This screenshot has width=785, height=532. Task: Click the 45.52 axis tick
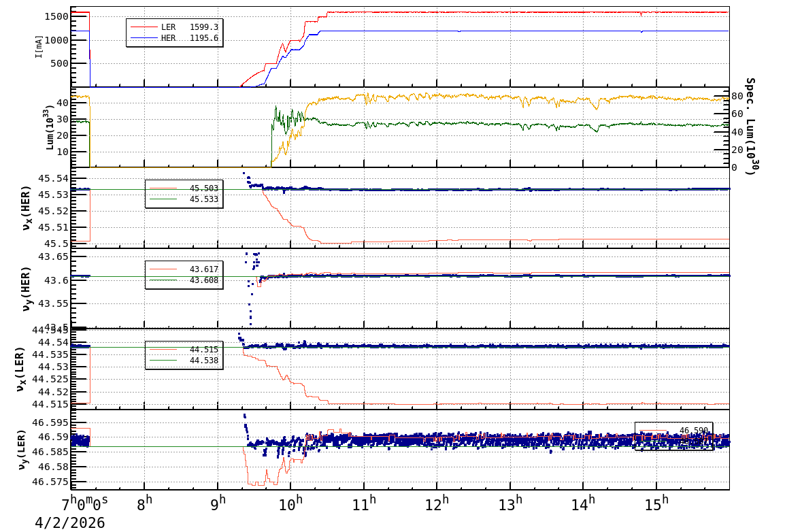[54, 211]
